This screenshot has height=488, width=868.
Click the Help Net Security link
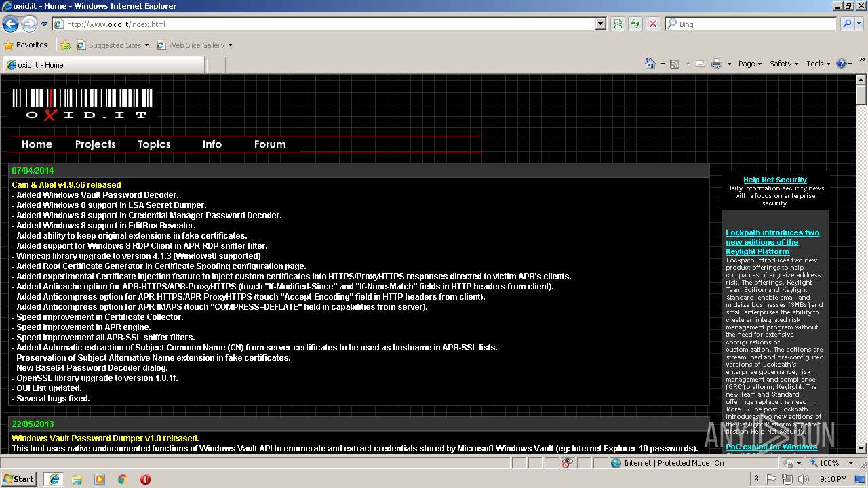[x=775, y=180]
